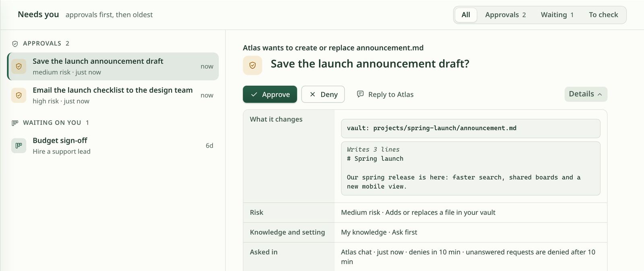This screenshot has width=644, height=271.
Task: Click the 'Asked in' row label
Action: coord(264,252)
